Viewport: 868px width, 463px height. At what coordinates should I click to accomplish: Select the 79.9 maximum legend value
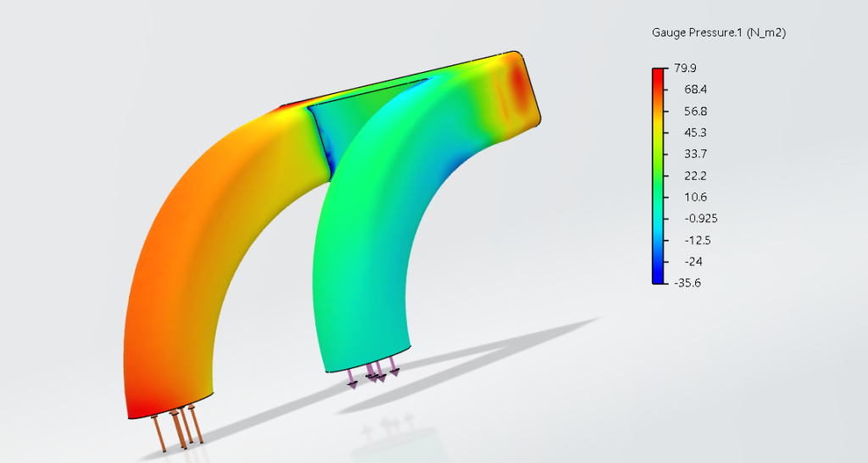(x=685, y=68)
